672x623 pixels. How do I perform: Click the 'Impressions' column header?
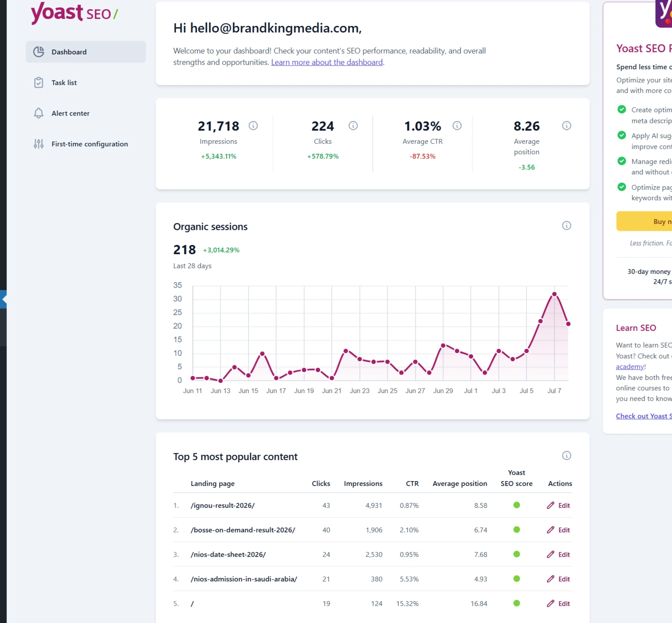[363, 484]
